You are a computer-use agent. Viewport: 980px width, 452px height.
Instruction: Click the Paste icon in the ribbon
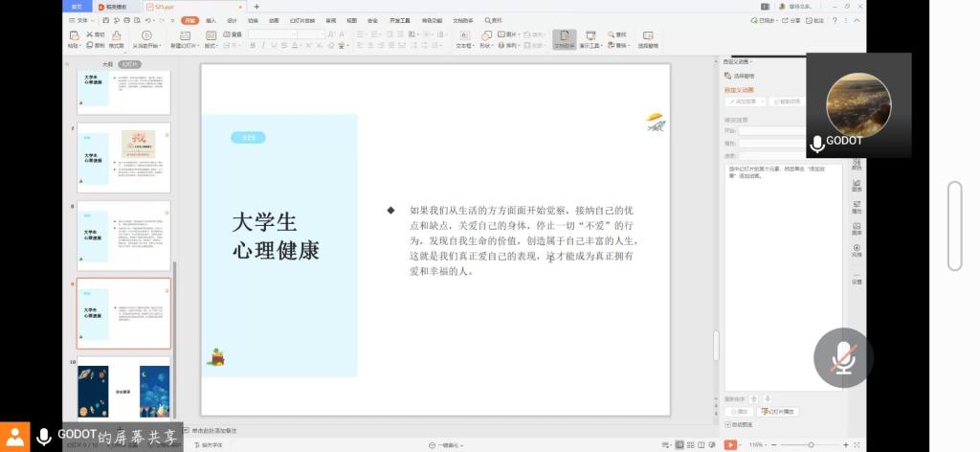(74, 38)
